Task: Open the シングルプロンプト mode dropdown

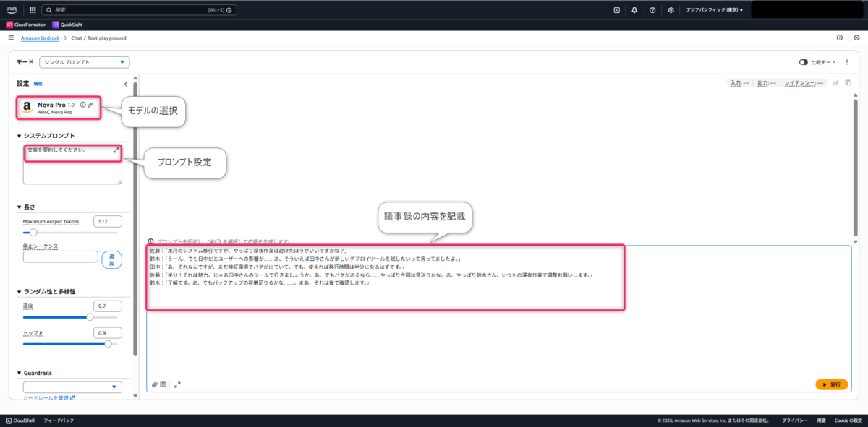Action: pos(84,62)
